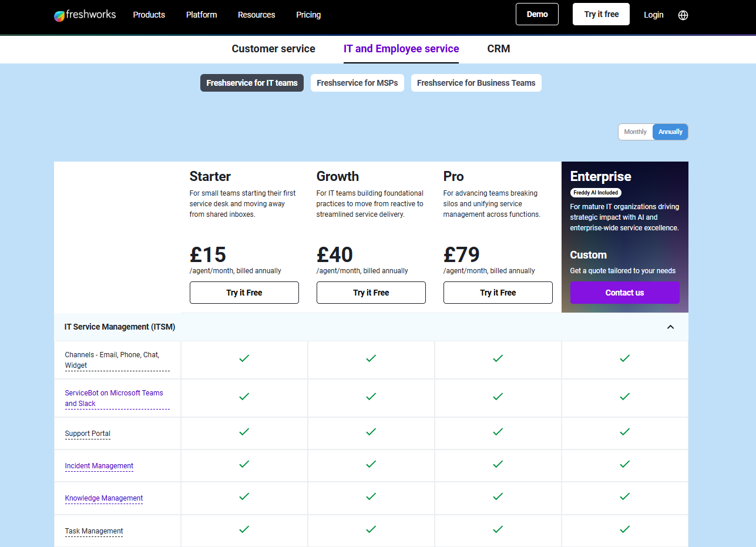Viewport: 756px width, 547px height.
Task: Open the Resources menu
Action: coord(256,15)
